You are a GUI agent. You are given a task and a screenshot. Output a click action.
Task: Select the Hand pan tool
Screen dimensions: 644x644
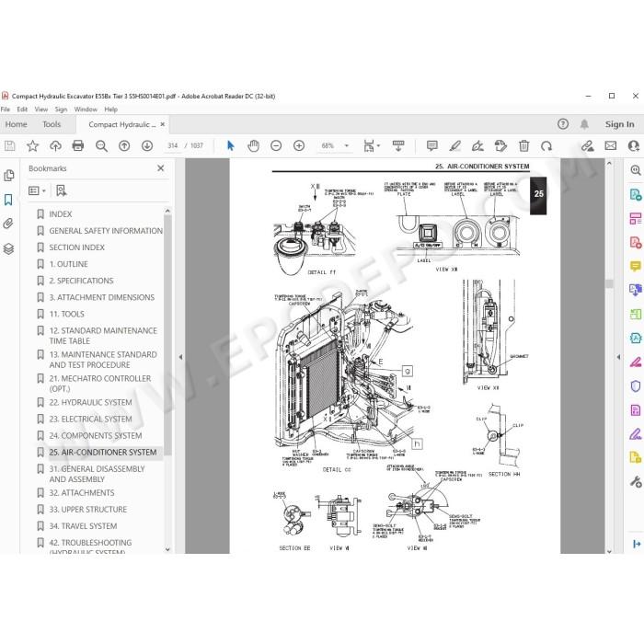tap(253, 145)
